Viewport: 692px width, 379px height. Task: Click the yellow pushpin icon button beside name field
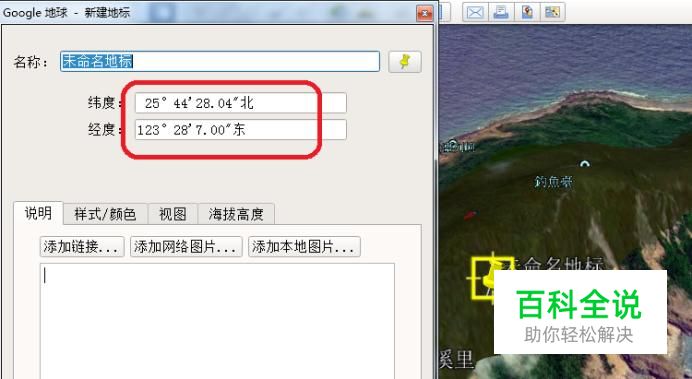click(405, 62)
